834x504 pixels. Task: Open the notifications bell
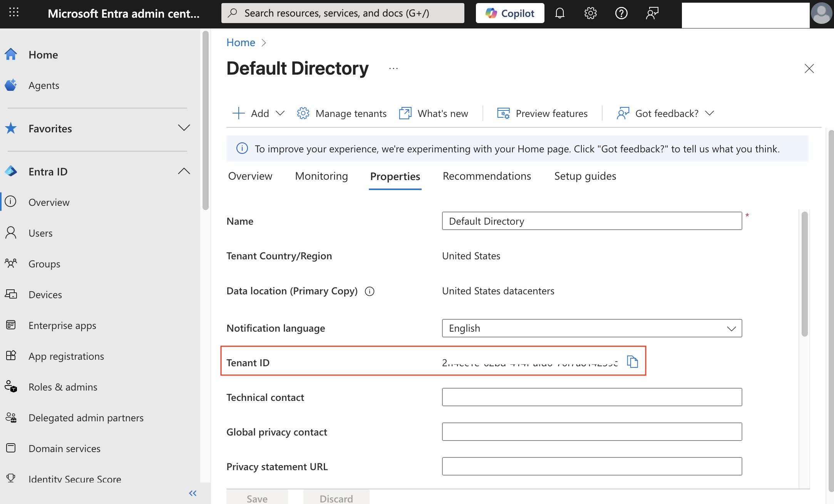[559, 13]
